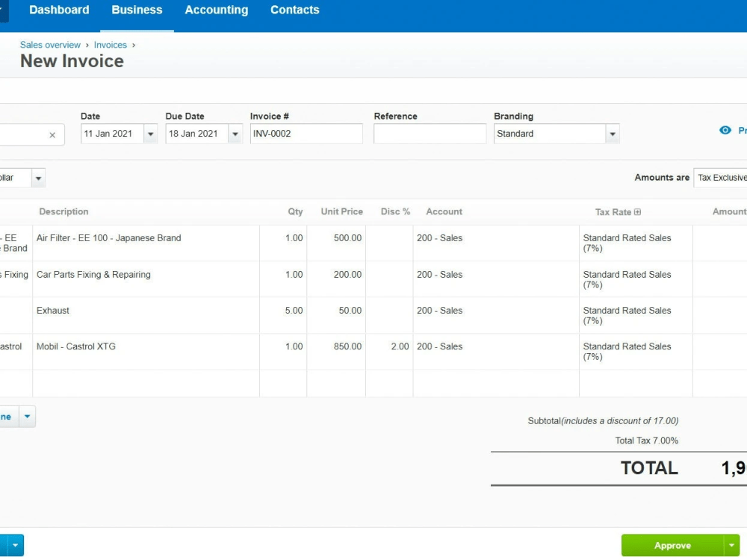Click the Disc % column header
Viewport: 747px width, 560px height.
pos(395,212)
